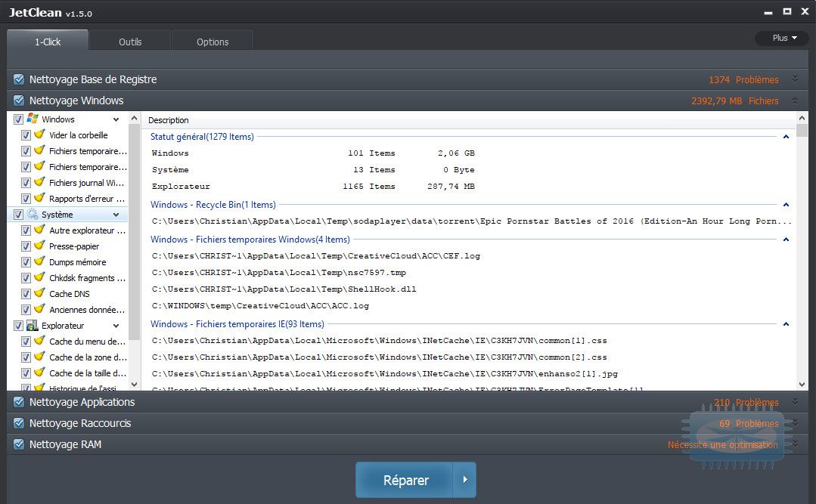Screen dimensions: 816x504
Task: Select the enhanso2[1].jpg file path row
Action: (x=385, y=374)
